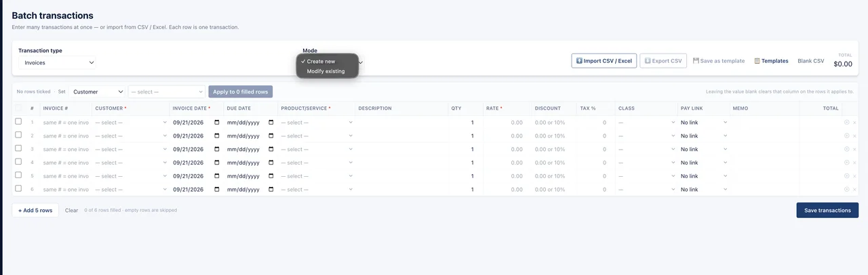Image resolution: width=868 pixels, height=275 pixels.
Task: Open the Pay Link dropdown in row 1
Action: 704,123
